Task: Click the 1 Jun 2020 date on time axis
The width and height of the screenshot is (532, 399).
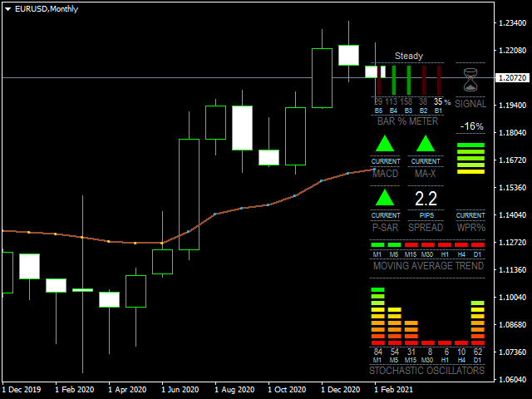Action: click(180, 389)
